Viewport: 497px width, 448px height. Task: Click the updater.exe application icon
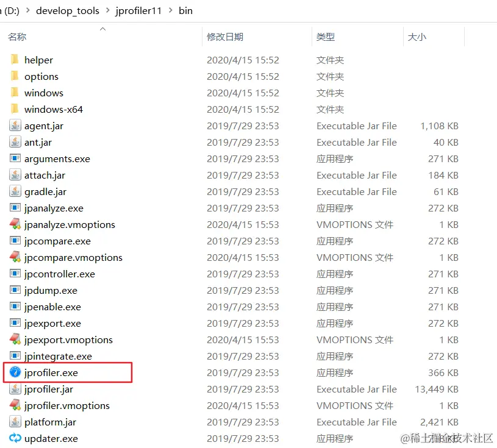[15, 438]
